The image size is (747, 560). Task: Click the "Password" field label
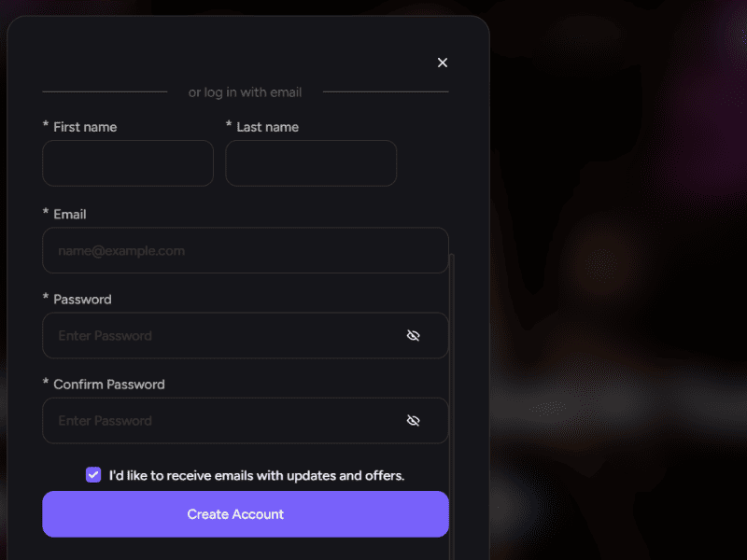click(82, 300)
